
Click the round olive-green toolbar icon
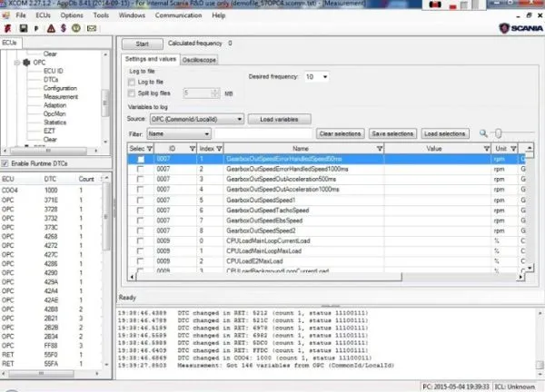coord(75,28)
